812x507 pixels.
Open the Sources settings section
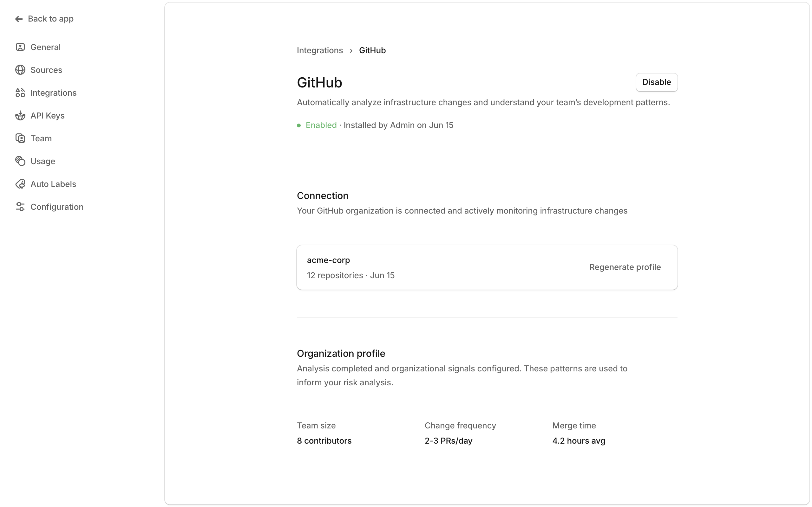coord(46,70)
